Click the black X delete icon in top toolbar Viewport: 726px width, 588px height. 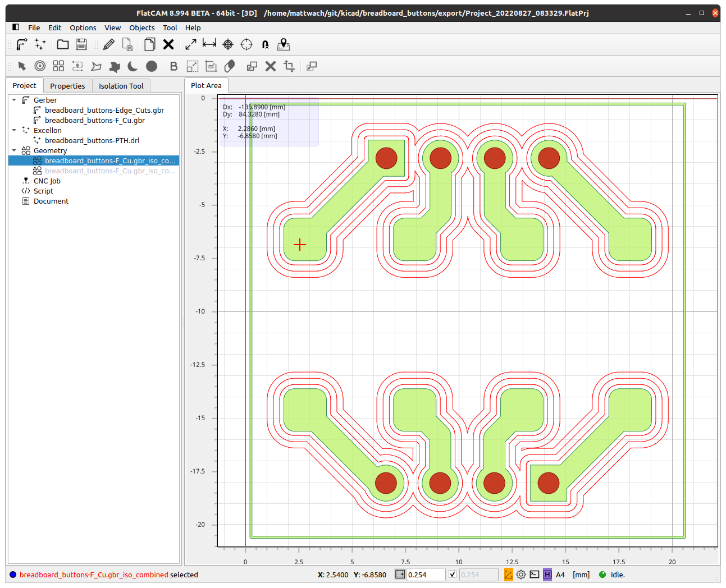tap(168, 44)
